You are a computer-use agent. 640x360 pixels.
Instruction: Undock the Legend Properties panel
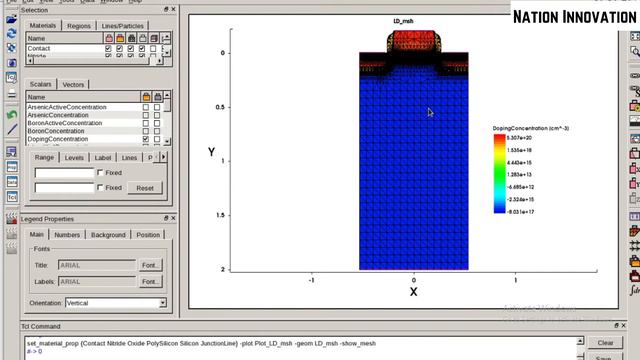pyautogui.click(x=166, y=218)
